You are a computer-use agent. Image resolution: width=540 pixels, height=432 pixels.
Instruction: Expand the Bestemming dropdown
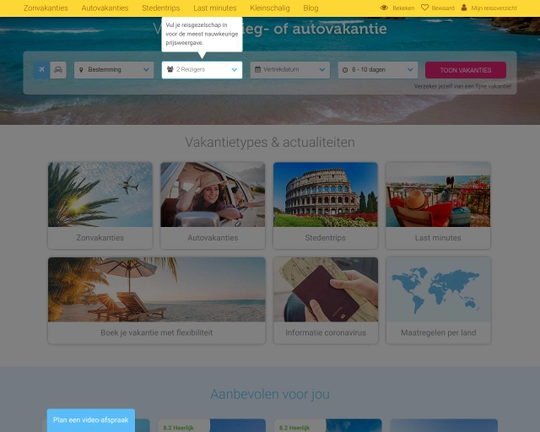[x=114, y=70]
